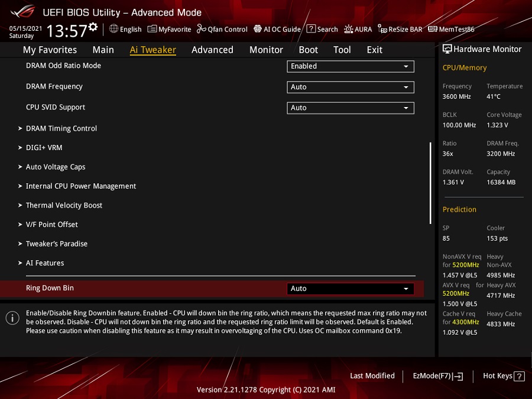532x399 pixels.
Task: Select the CPU SVID Support label
Action: 56,107
